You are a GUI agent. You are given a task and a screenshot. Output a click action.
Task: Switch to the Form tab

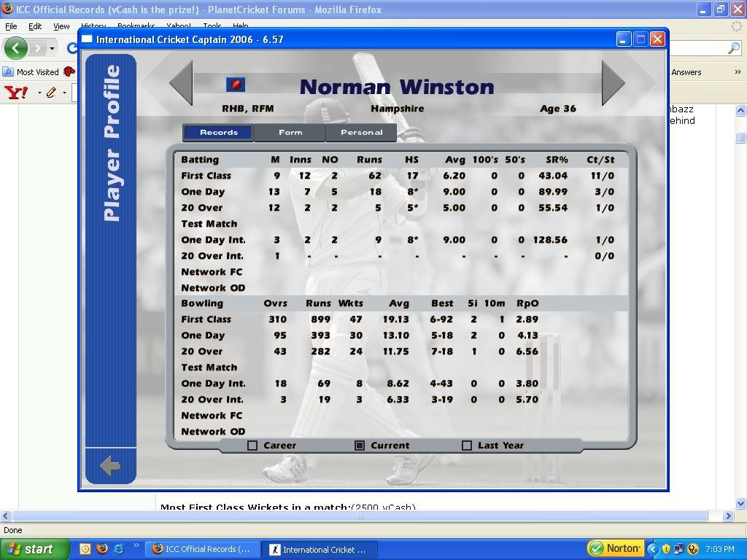pyautogui.click(x=290, y=133)
